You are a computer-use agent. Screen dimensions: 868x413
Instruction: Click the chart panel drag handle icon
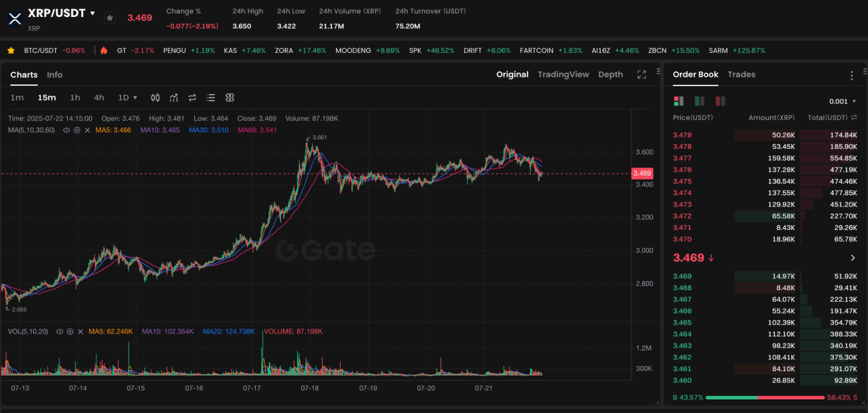[x=658, y=71]
